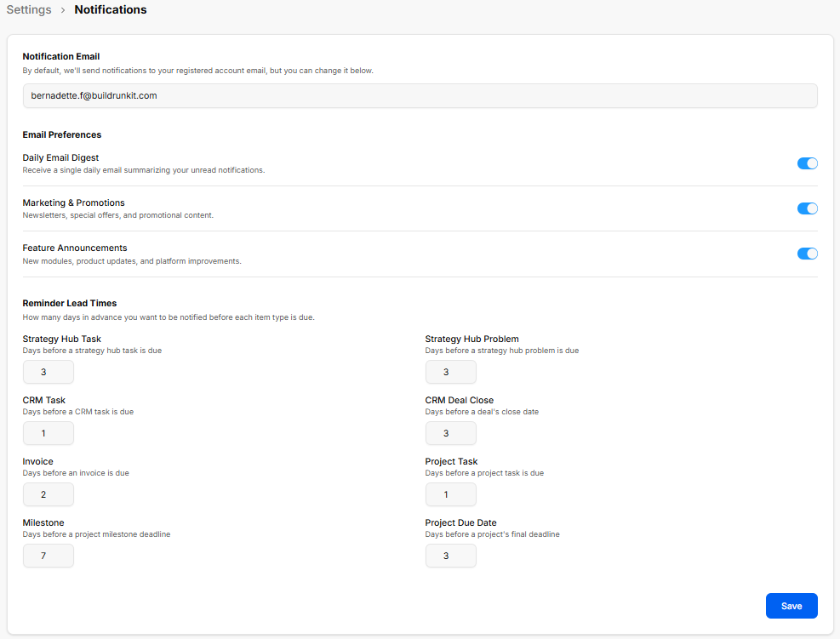840x639 pixels.
Task: Click the 'Marketing & Promotions' label
Action: coord(73,203)
